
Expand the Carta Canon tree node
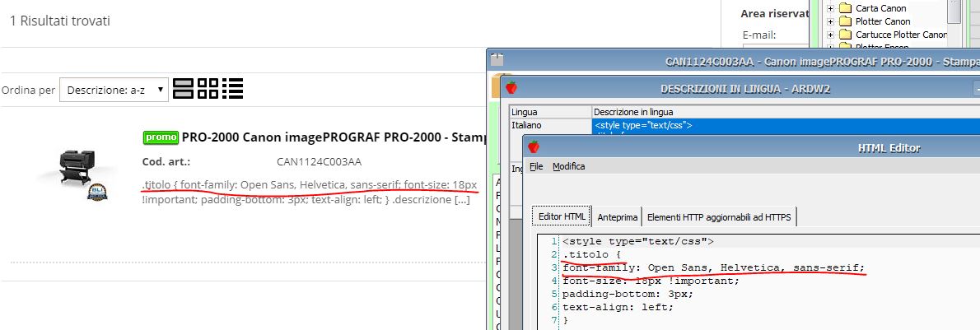(x=831, y=9)
